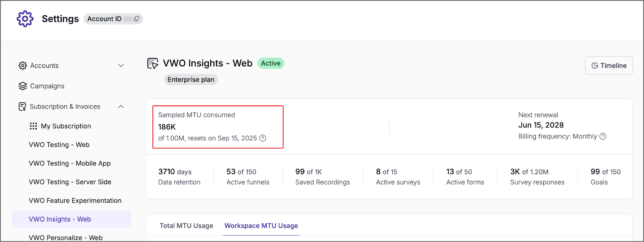Click the 'Saved Recordings' label
The height and width of the screenshot is (242, 644).
322,182
